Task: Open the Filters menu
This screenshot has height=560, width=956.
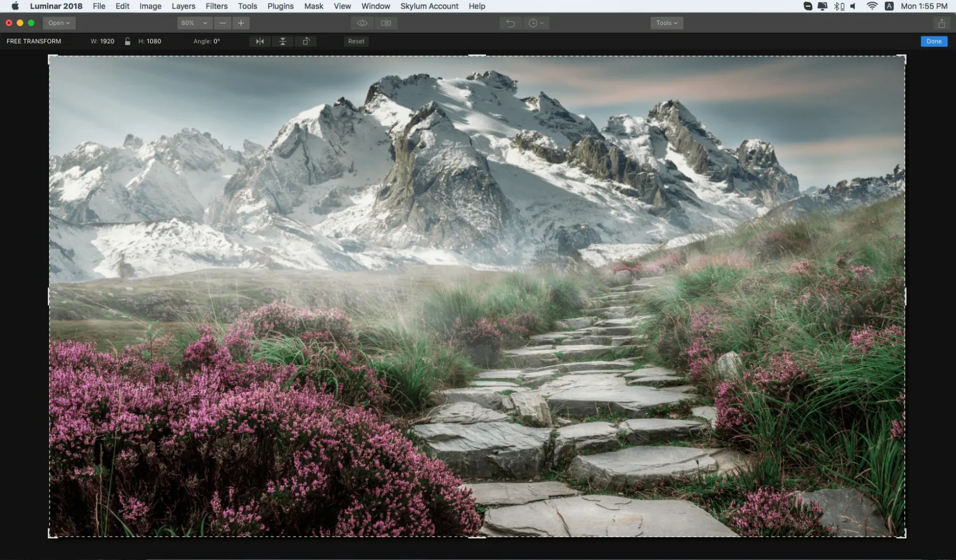Action: click(x=216, y=6)
